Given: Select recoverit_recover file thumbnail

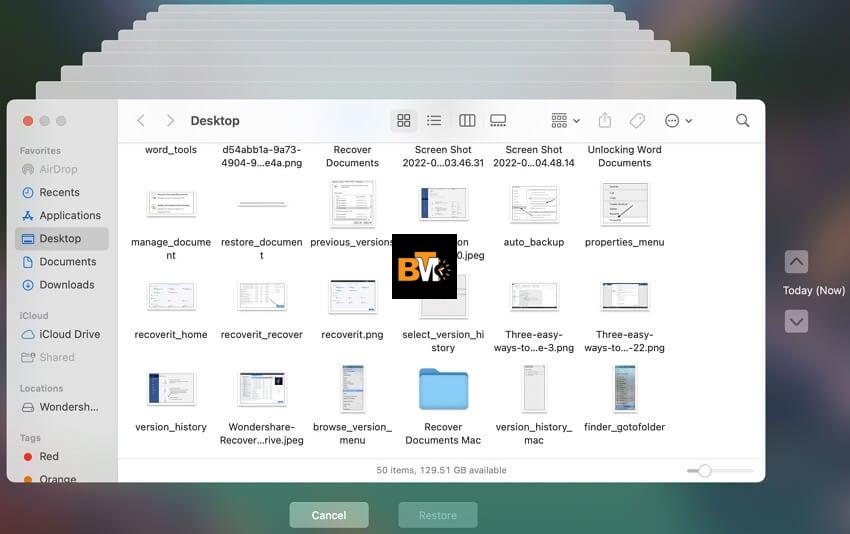Looking at the screenshot, I should tap(262, 296).
